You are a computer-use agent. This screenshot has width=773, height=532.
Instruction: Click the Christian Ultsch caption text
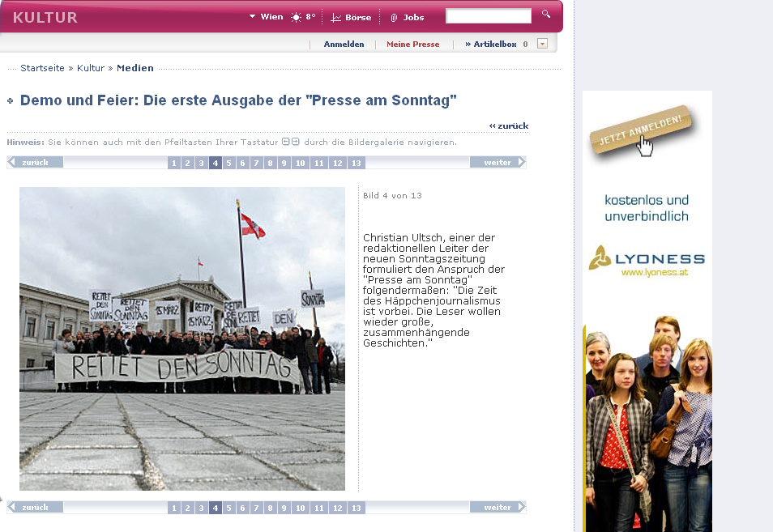click(433, 290)
